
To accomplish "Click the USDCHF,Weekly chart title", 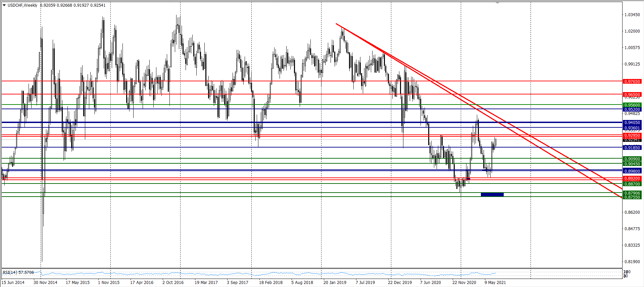I will tap(22, 5).
